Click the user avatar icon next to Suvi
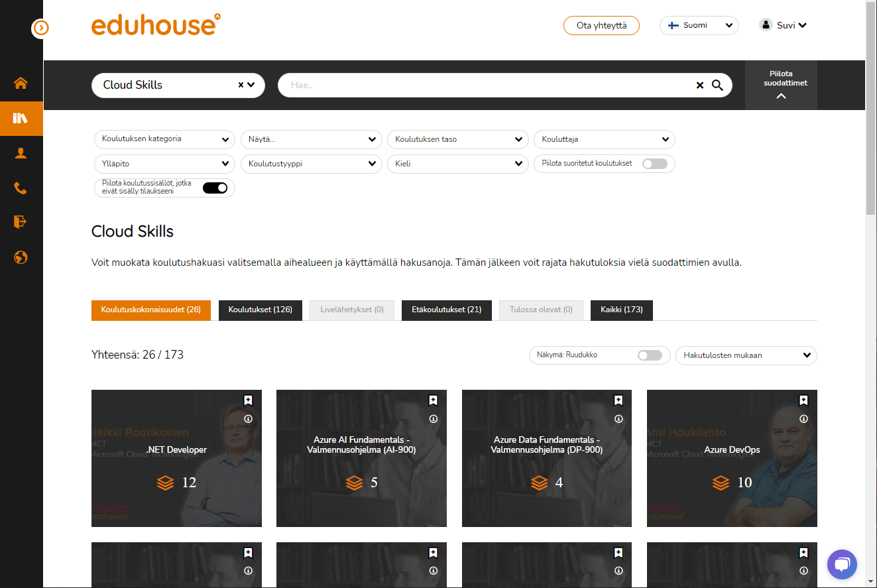The width and height of the screenshot is (877, 588). click(766, 25)
